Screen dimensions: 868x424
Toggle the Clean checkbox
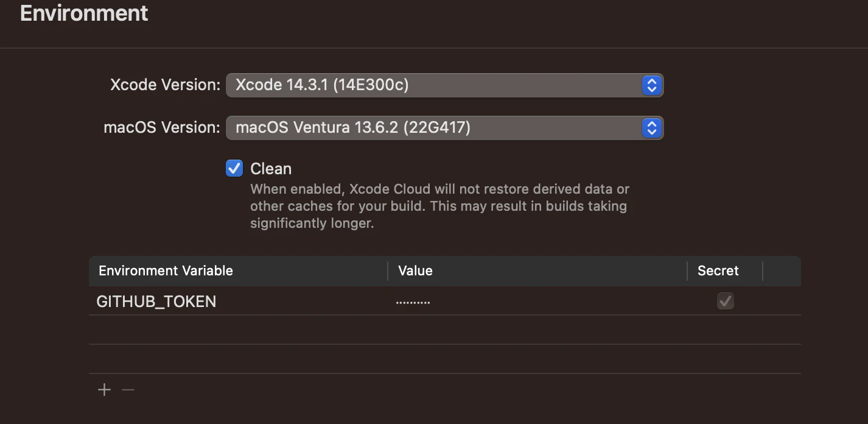click(234, 169)
